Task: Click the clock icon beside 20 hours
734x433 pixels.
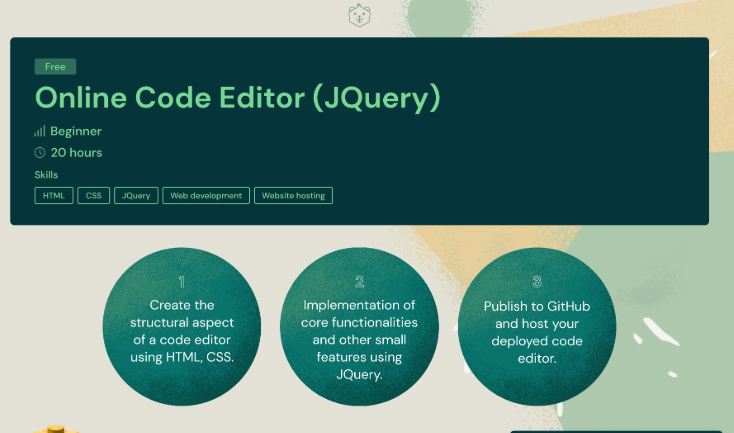Action: click(40, 152)
